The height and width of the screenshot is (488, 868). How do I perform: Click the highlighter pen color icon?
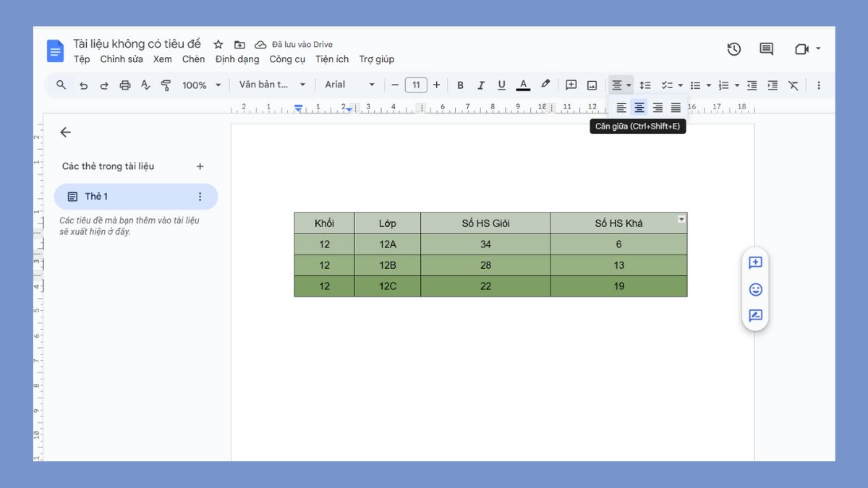tap(545, 85)
